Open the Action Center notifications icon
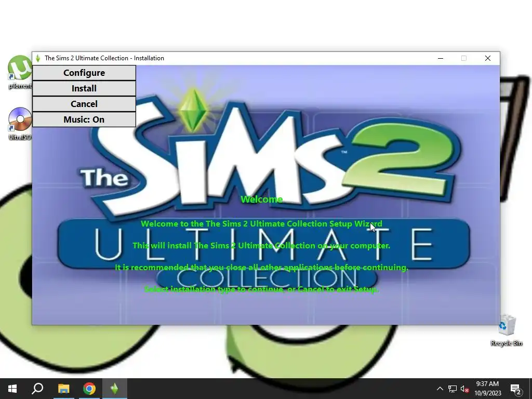 coord(516,389)
